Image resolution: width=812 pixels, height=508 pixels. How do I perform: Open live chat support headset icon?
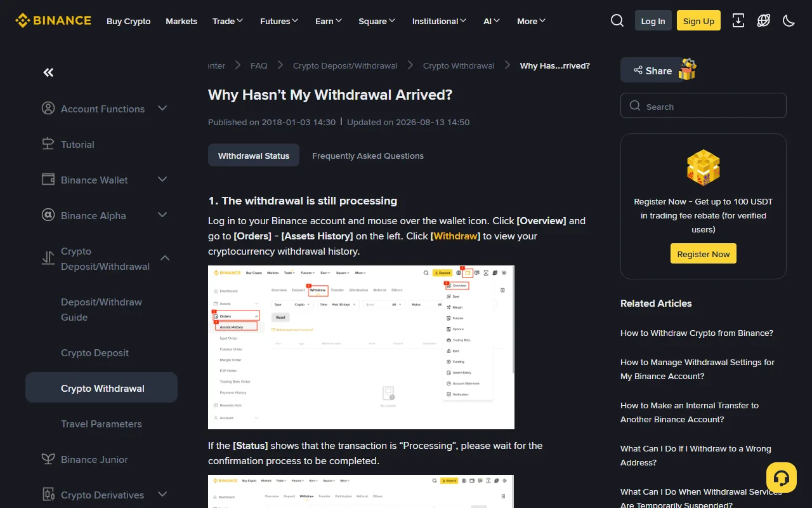[782, 478]
